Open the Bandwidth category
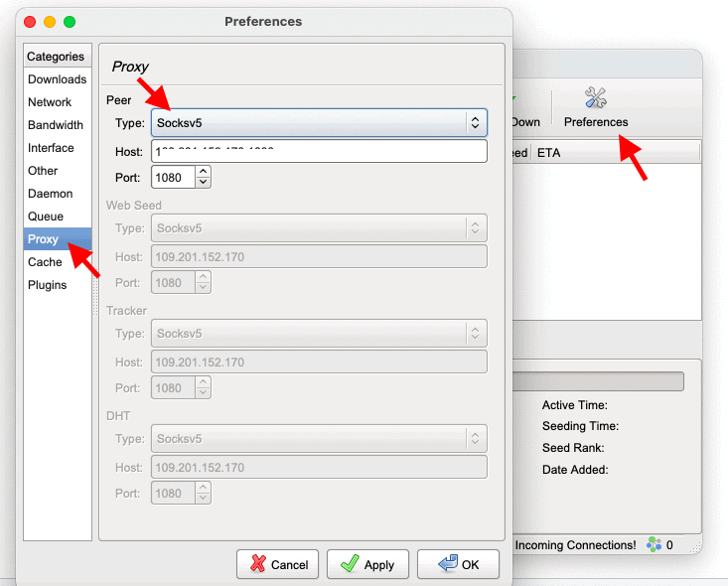 tap(57, 125)
